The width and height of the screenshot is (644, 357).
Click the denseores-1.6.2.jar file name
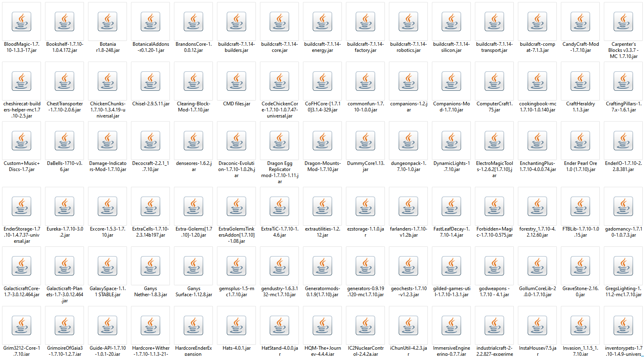tap(193, 166)
